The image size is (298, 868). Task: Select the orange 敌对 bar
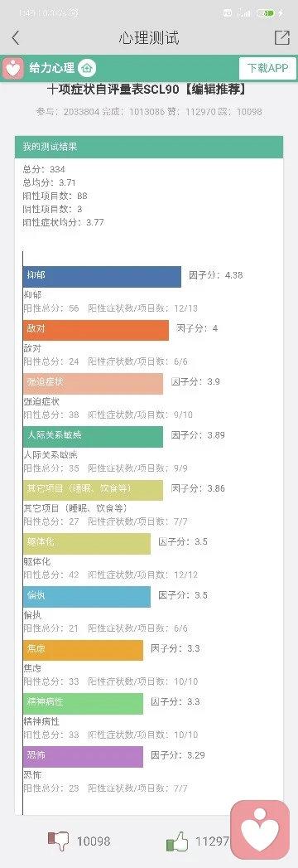tap(96, 330)
